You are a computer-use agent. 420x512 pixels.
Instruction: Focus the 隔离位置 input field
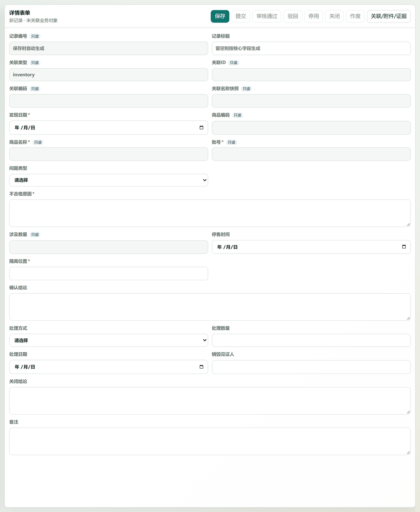(108, 274)
